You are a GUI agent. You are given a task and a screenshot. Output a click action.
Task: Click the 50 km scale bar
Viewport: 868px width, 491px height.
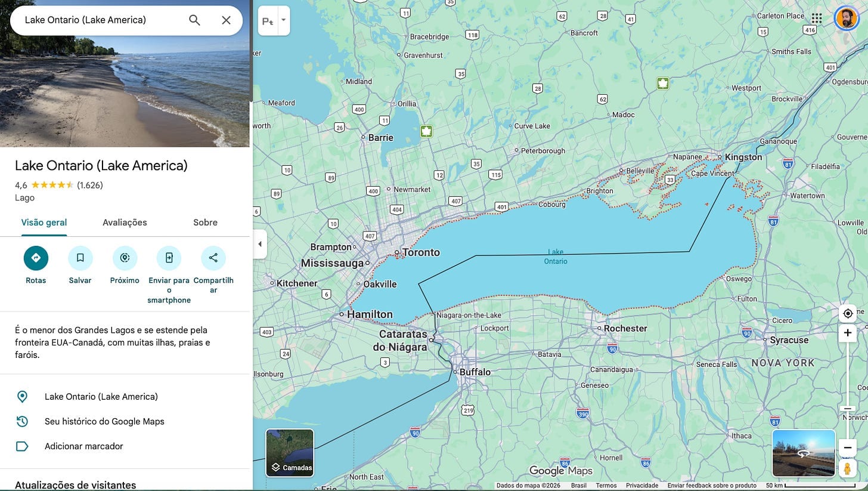(x=811, y=486)
